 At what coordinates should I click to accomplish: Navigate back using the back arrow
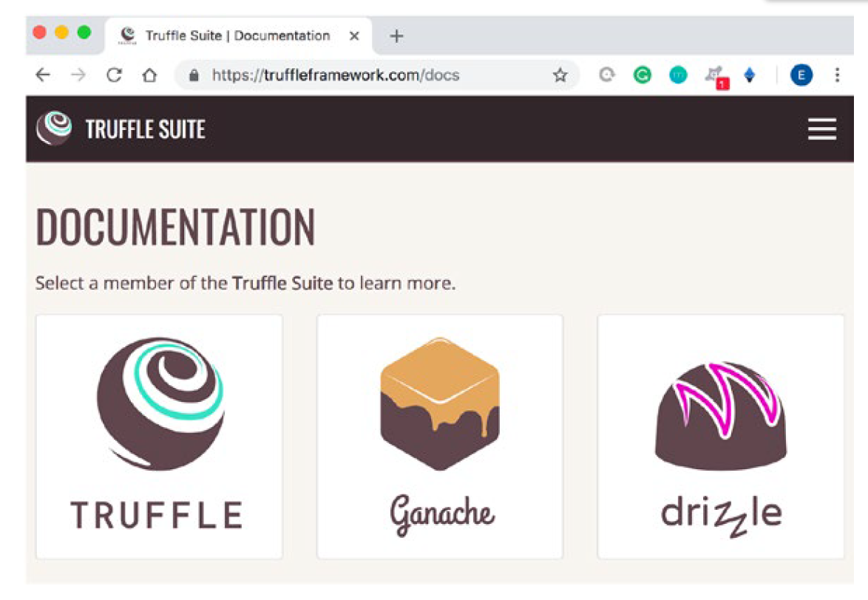pyautogui.click(x=42, y=75)
